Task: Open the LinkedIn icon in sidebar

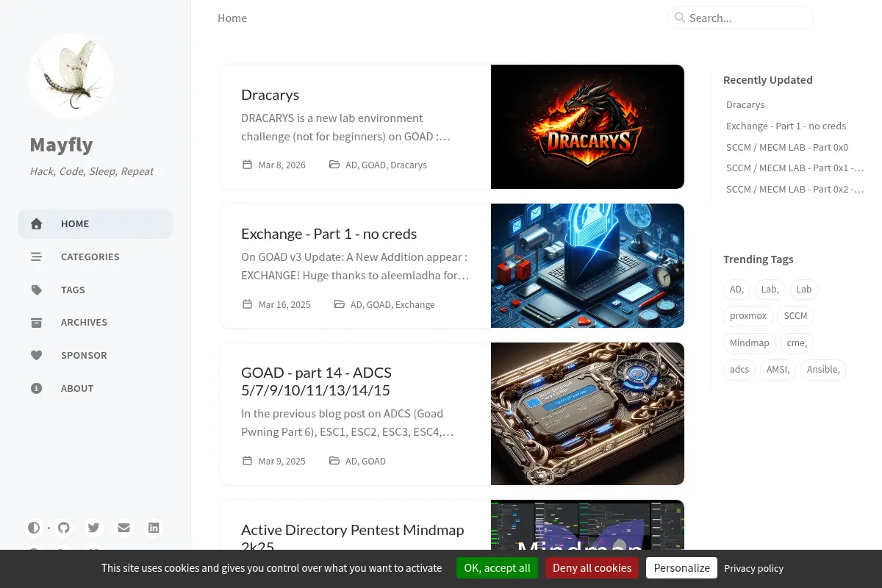Action: point(154,528)
